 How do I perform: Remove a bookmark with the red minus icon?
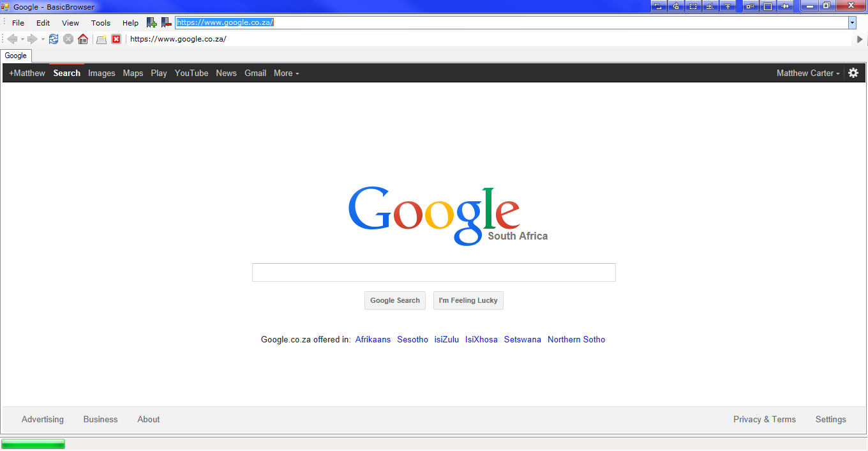tap(167, 22)
